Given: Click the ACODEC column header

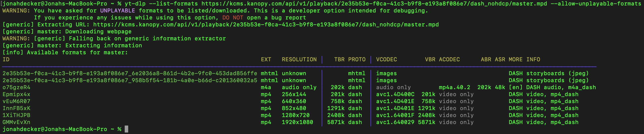Looking at the screenshot, I should [449, 60].
